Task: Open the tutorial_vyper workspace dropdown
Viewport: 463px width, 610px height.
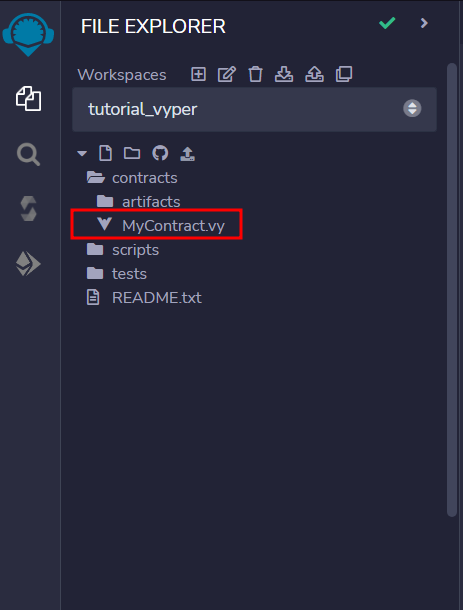Action: click(254, 109)
